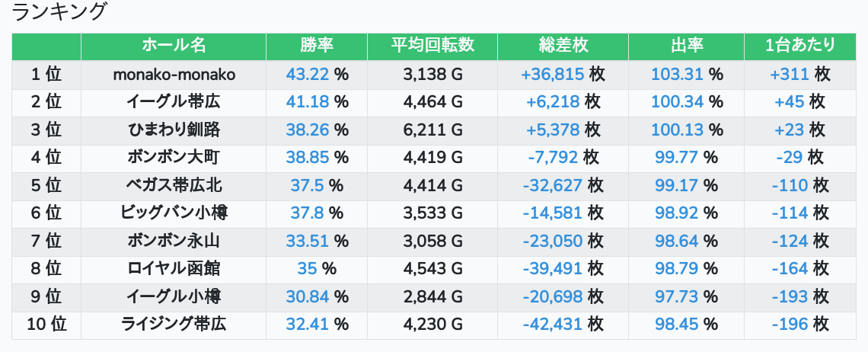Open the ライジング帯広 hall entry

(174, 325)
